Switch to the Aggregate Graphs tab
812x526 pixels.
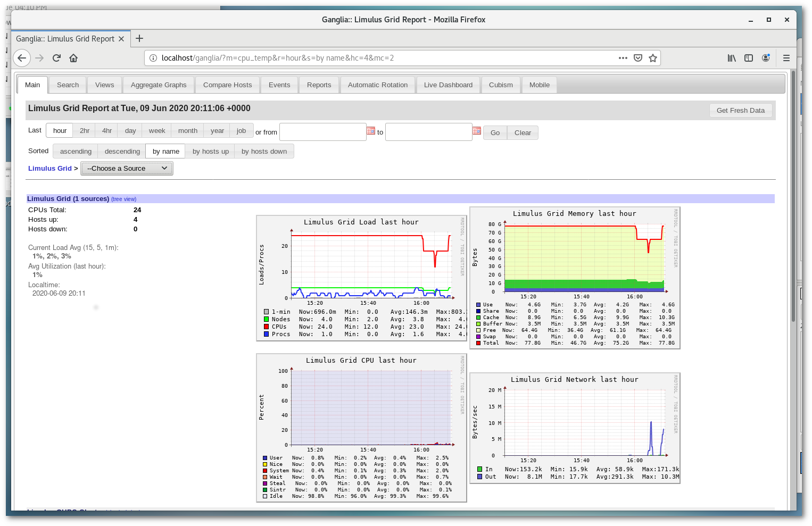tap(159, 85)
